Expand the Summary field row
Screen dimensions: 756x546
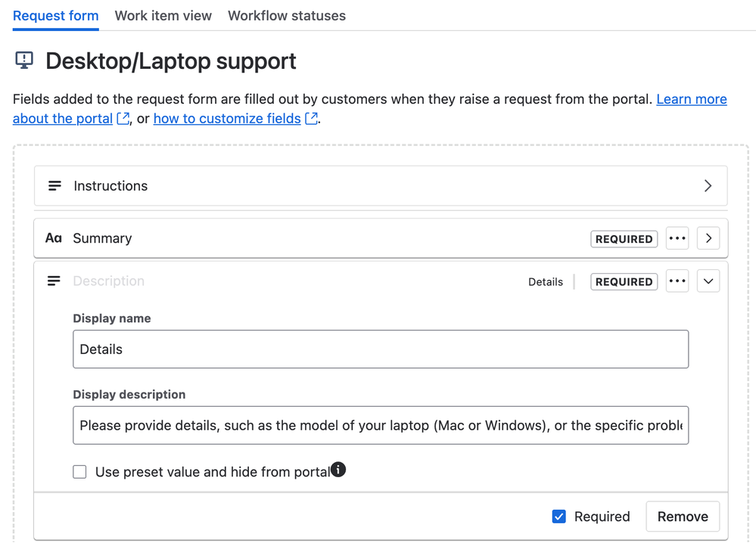[708, 239]
